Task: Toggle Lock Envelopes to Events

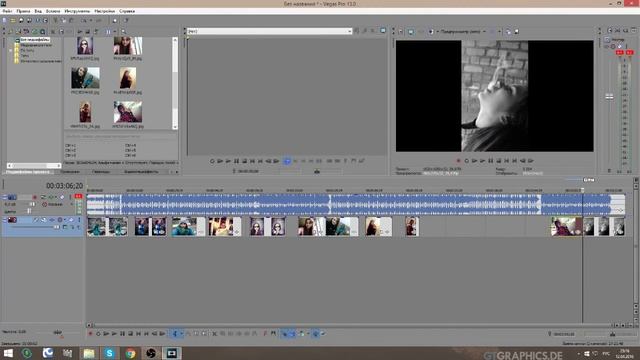Action: click(316, 334)
